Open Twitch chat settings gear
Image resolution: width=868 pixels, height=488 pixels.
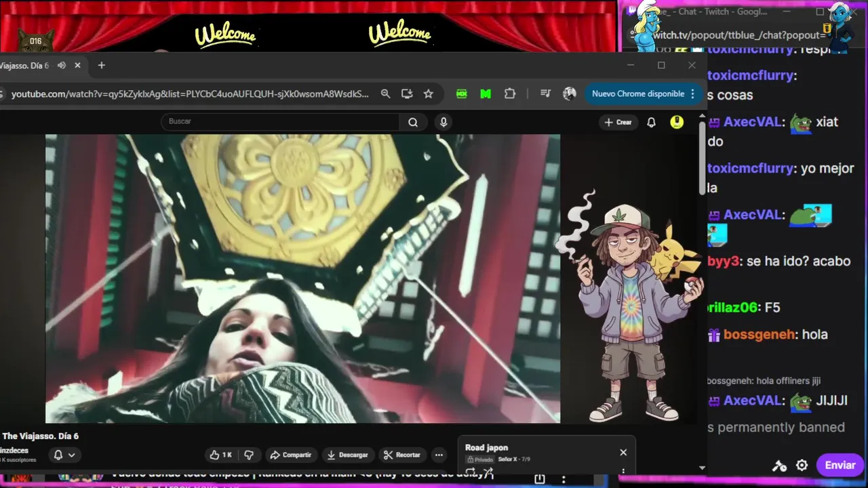[x=802, y=466]
